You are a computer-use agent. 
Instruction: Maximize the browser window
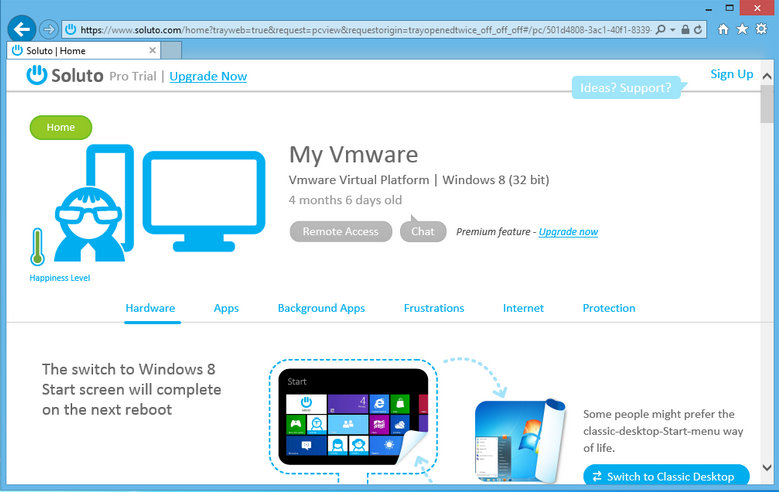coord(729,8)
